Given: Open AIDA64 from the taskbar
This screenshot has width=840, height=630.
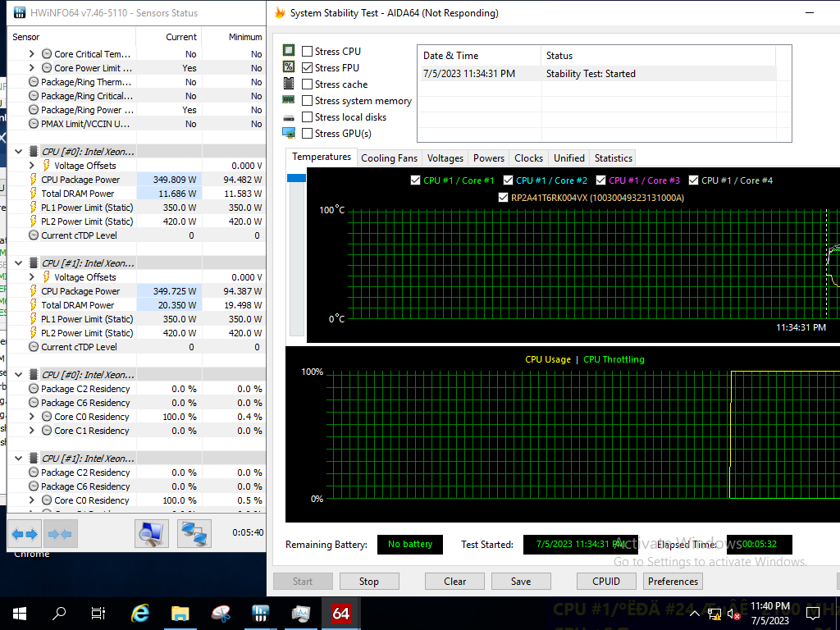Looking at the screenshot, I should tap(340, 613).
